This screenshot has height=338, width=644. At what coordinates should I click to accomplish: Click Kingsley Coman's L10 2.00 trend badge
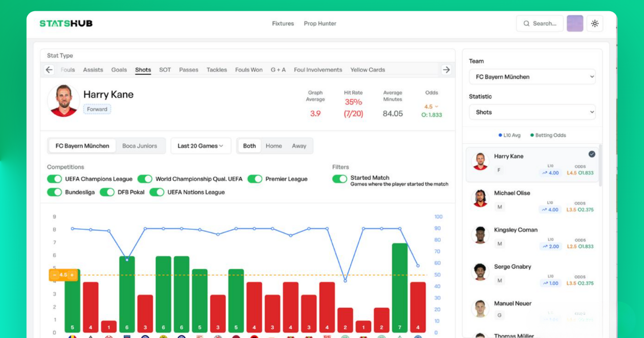pos(550,247)
